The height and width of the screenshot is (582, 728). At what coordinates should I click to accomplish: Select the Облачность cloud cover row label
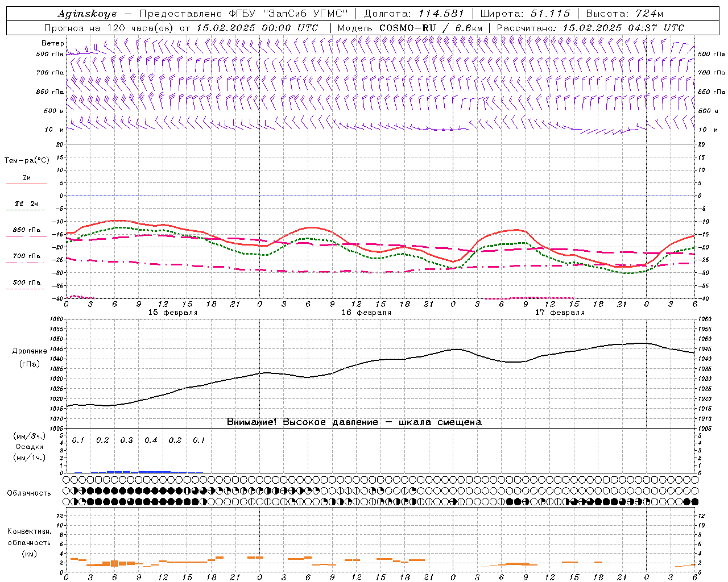pyautogui.click(x=29, y=493)
